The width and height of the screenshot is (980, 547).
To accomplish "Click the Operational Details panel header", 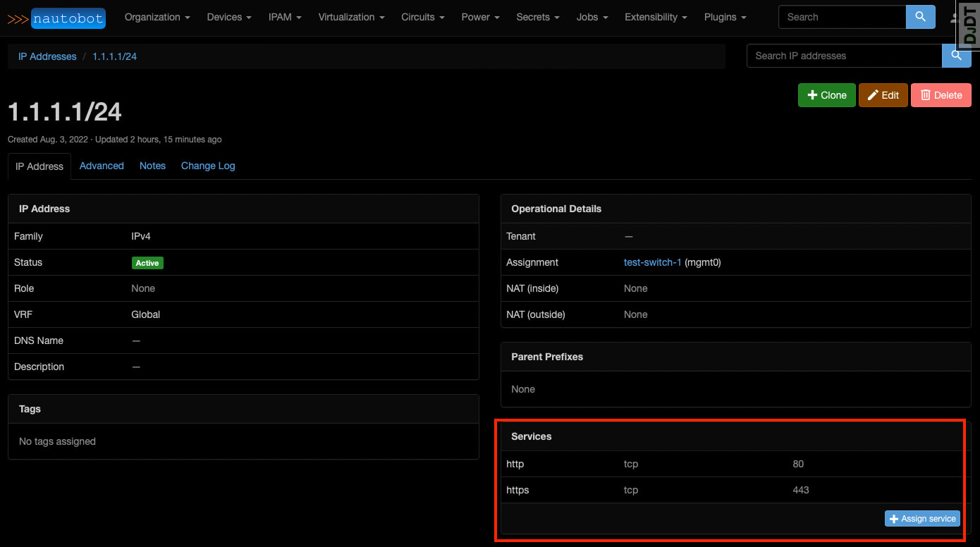I will [736, 209].
